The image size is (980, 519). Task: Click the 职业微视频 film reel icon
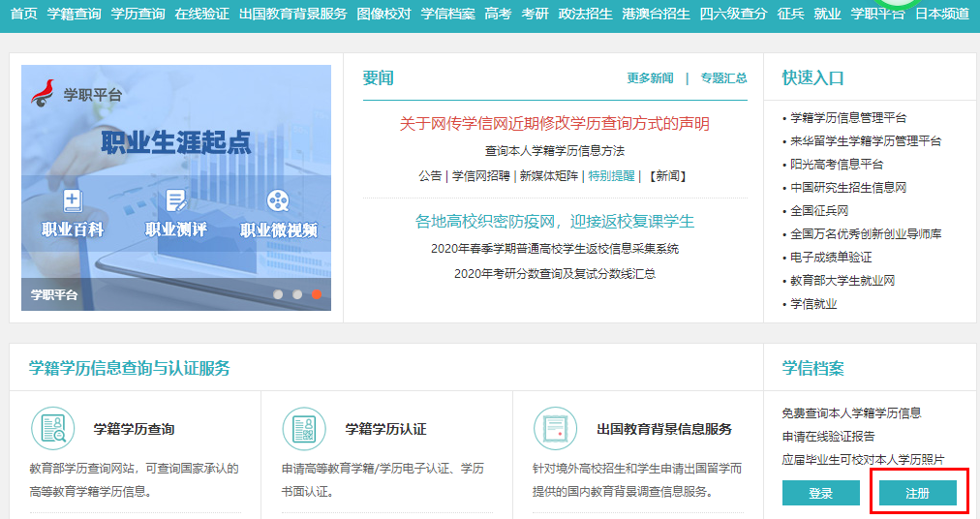tap(278, 200)
